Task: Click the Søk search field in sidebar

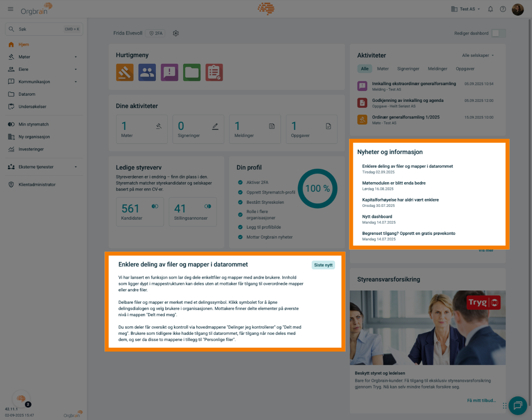Action: click(44, 29)
